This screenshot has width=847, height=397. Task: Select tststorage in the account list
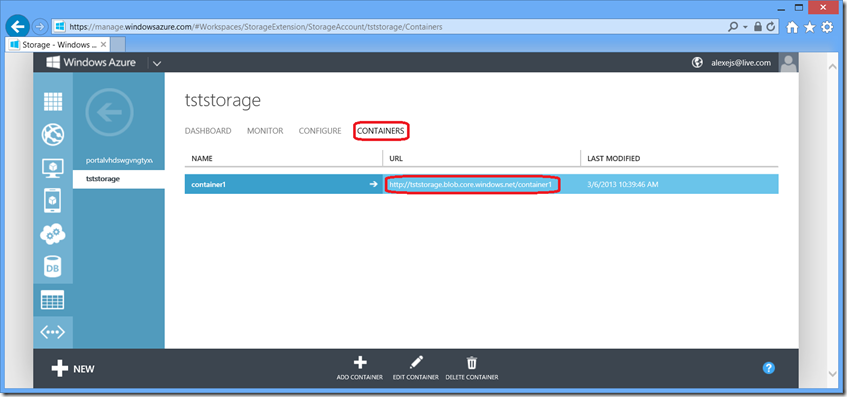coord(103,179)
